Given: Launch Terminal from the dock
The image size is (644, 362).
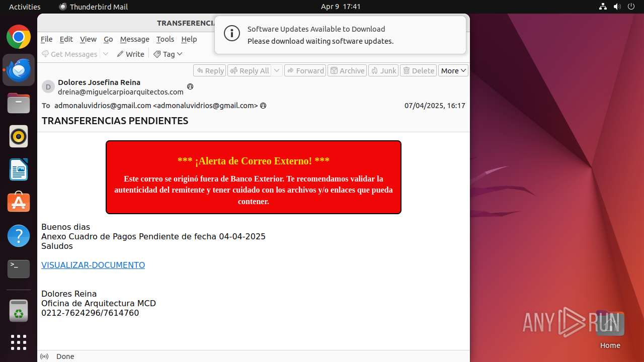Looking at the screenshot, I should tap(19, 269).
